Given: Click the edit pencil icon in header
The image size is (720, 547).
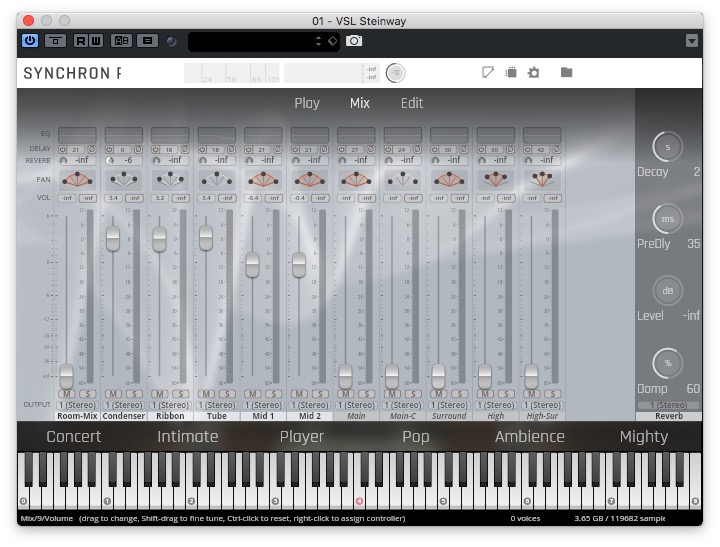Looking at the screenshot, I should [x=488, y=72].
